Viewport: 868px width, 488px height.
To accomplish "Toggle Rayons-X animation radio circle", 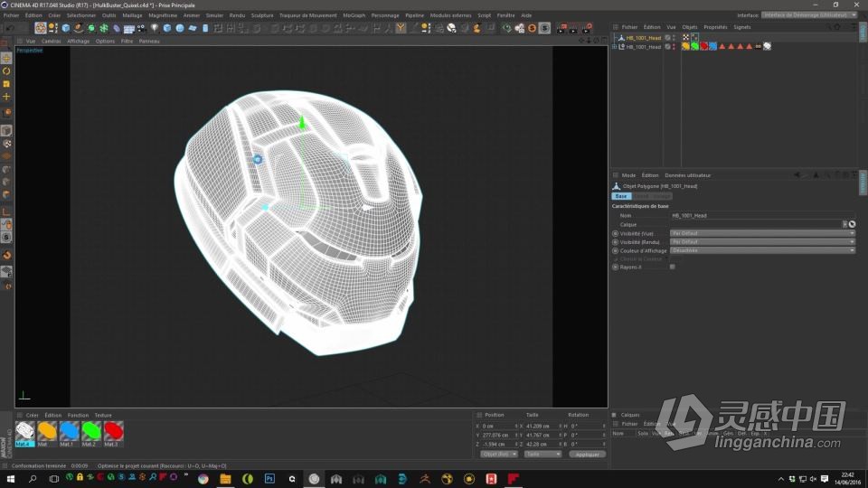I will pos(615,267).
